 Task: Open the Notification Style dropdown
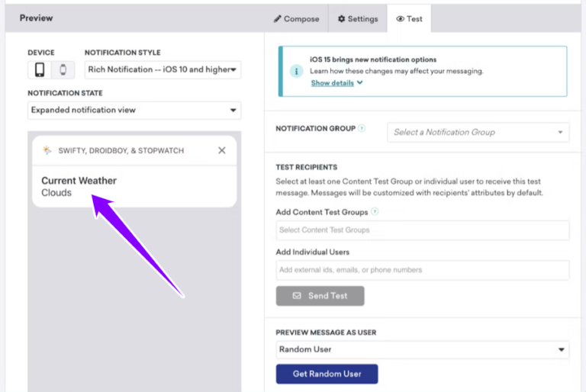point(163,69)
